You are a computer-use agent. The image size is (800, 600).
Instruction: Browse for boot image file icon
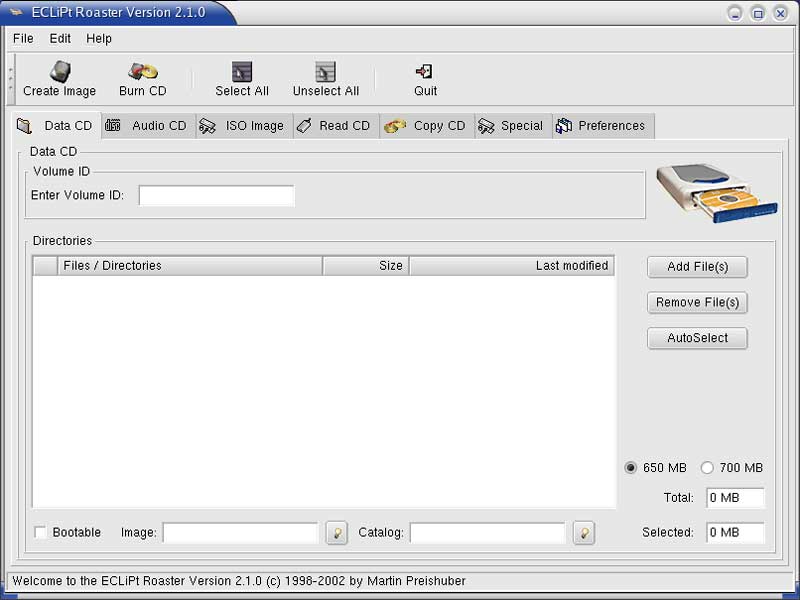338,533
